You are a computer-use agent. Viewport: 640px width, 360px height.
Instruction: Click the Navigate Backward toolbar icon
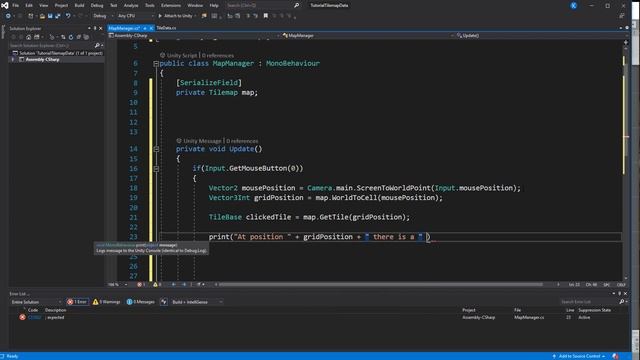click(x=8, y=16)
